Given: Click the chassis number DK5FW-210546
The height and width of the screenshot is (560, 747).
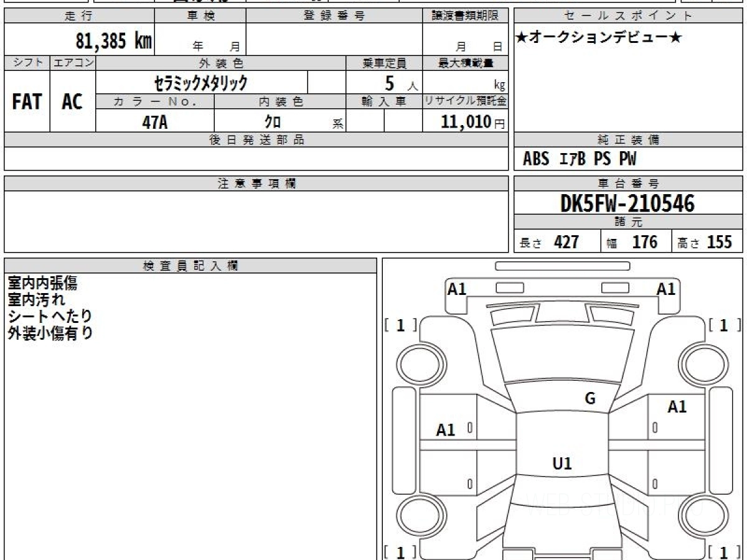Looking at the screenshot, I should tap(627, 203).
